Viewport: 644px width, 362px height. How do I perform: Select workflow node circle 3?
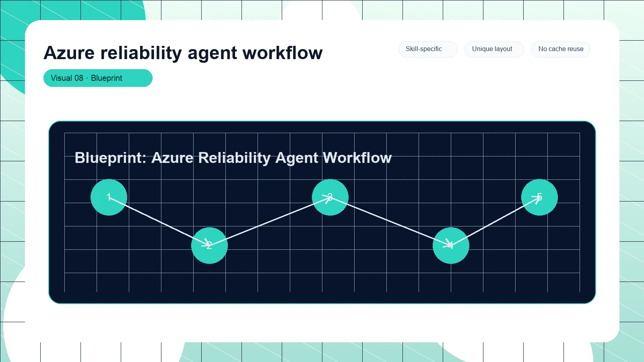(330, 197)
